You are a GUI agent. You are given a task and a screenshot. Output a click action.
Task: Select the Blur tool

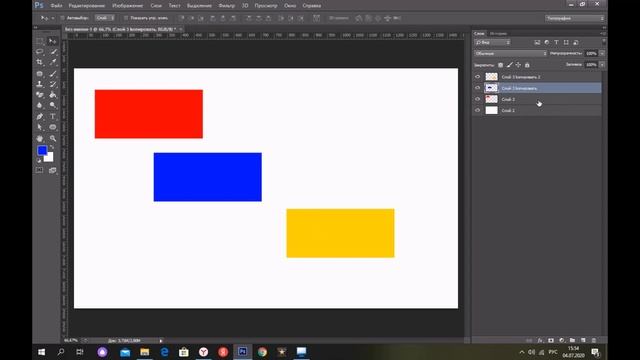click(x=40, y=105)
